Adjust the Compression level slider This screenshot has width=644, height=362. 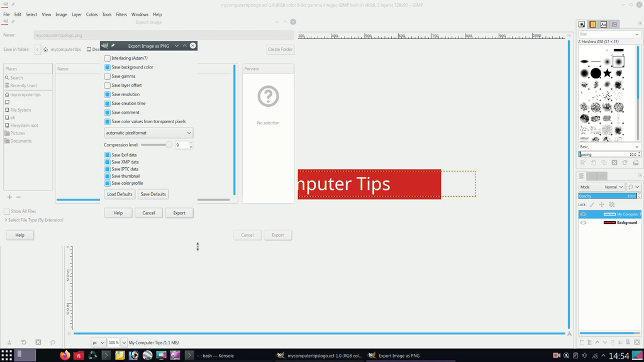157,145
